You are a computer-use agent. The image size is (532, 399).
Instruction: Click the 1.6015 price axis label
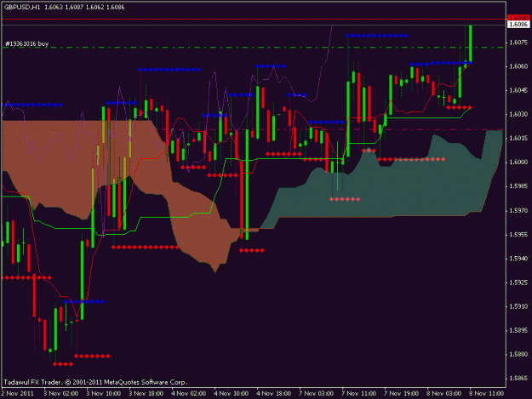518,139
